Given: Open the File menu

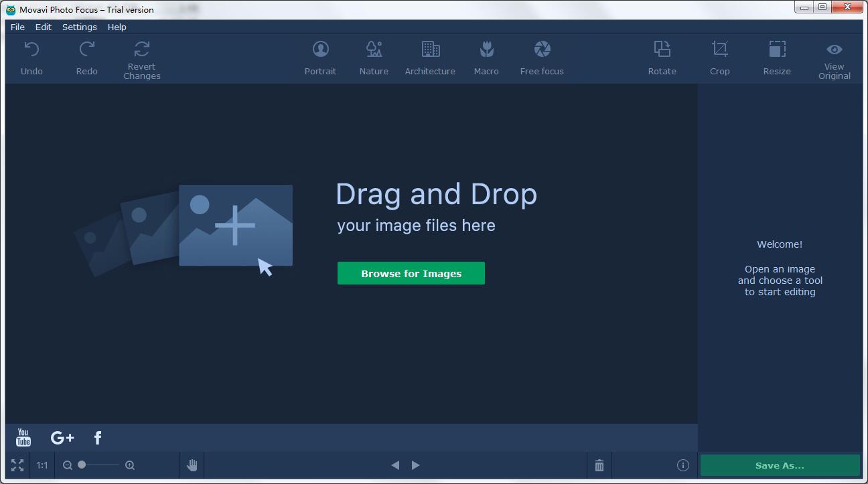Looking at the screenshot, I should [17, 27].
